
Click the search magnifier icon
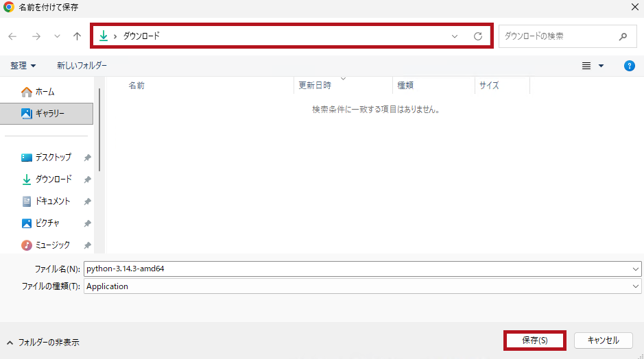(623, 36)
